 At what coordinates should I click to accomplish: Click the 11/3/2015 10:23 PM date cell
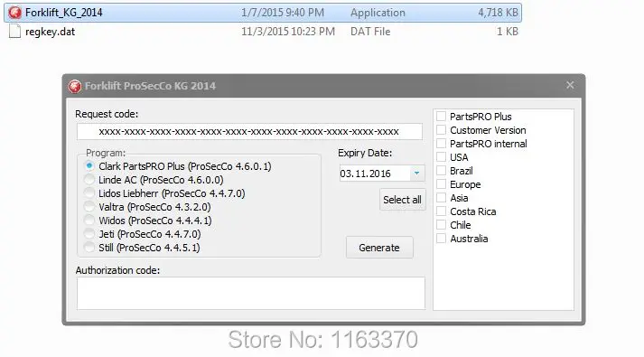pos(288,32)
